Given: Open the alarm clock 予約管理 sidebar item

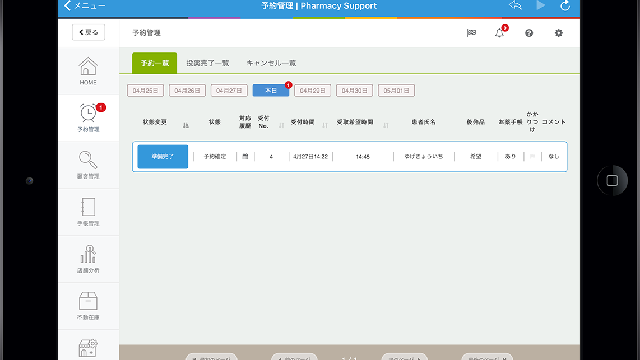Looking at the screenshot, I should click(x=88, y=118).
